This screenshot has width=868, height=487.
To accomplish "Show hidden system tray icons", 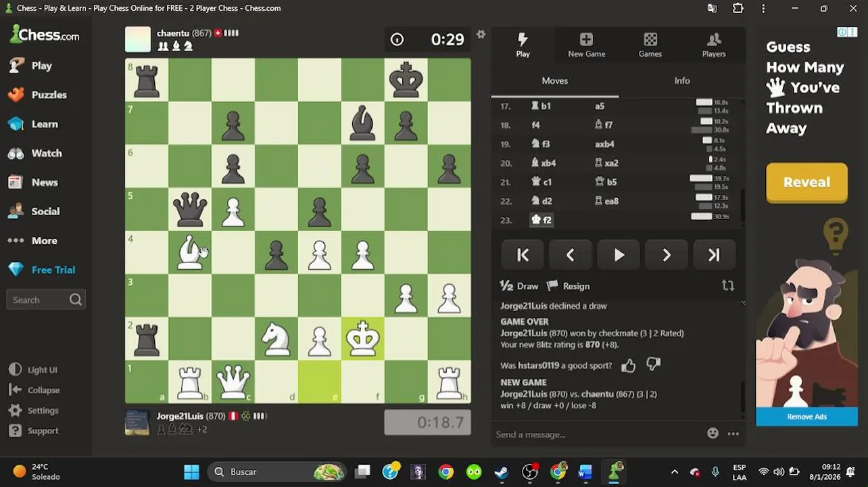I will pos(674,472).
